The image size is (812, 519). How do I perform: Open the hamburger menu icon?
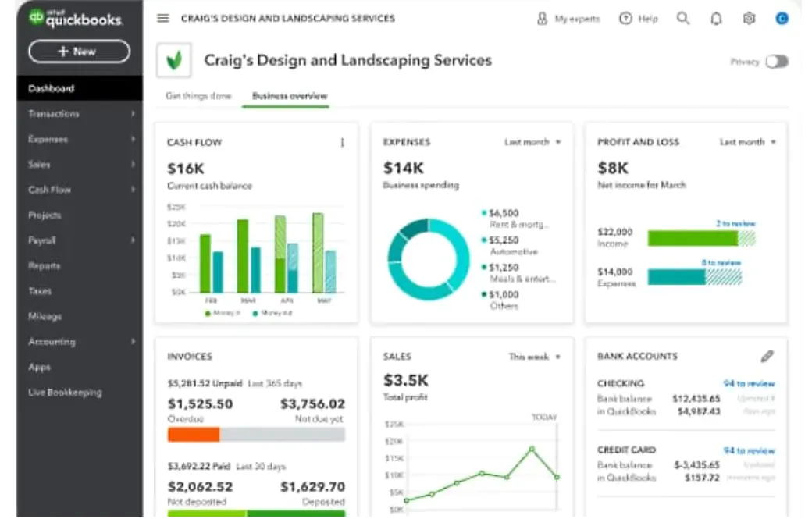pos(163,18)
